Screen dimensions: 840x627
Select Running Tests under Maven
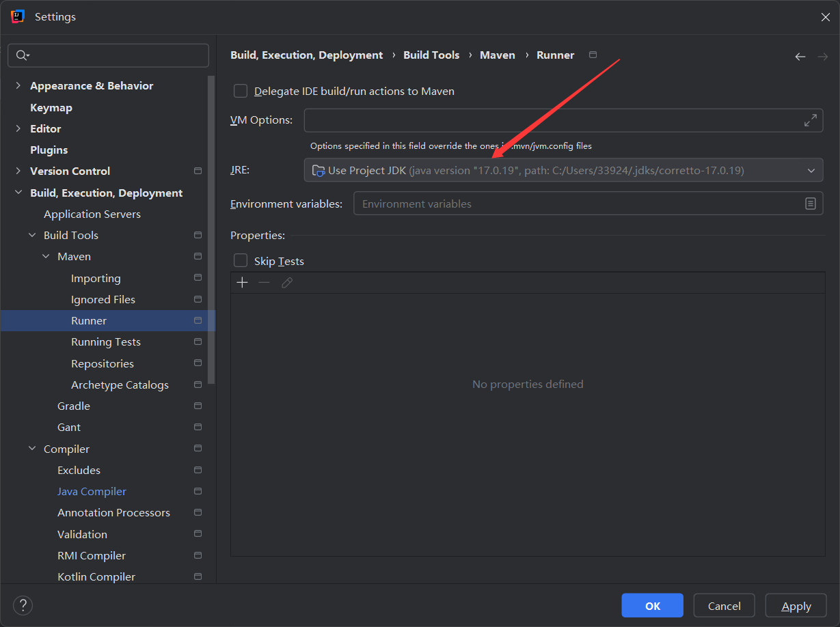click(106, 342)
